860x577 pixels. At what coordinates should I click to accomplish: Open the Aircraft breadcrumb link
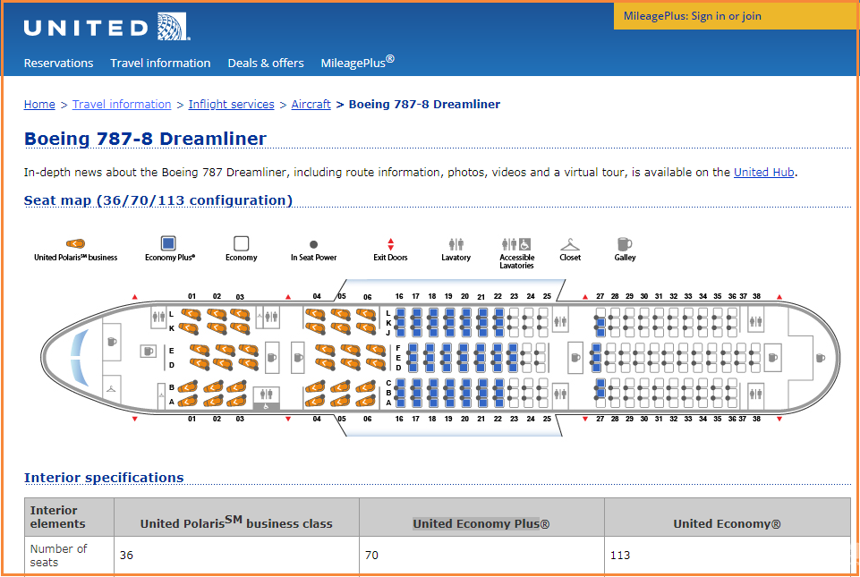click(x=311, y=104)
